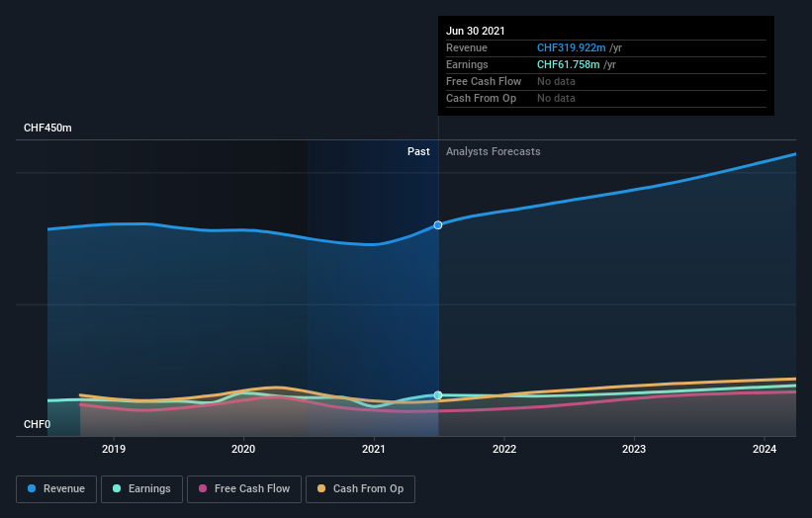
Task: Toggle the Revenue legend button
Action: coord(56,489)
